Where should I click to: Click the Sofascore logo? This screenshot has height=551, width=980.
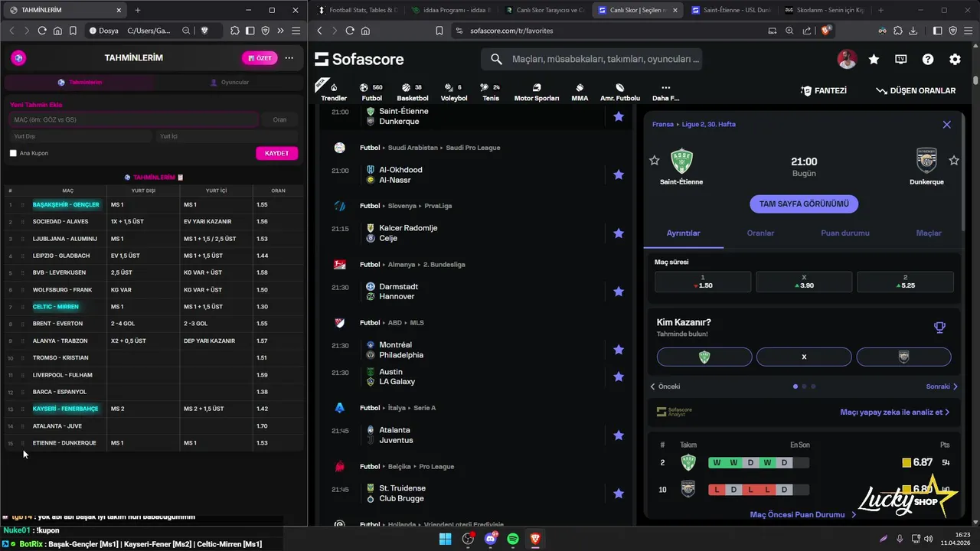point(359,59)
